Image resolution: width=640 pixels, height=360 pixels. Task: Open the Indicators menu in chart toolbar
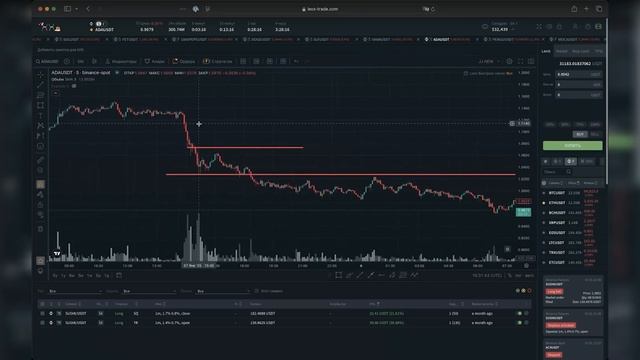point(121,61)
